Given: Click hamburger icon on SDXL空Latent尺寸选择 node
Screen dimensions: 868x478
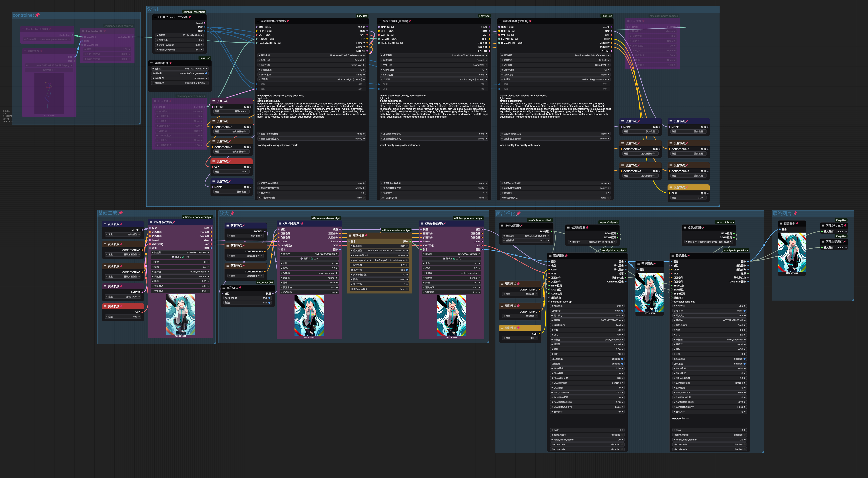Looking at the screenshot, I should click(155, 17).
